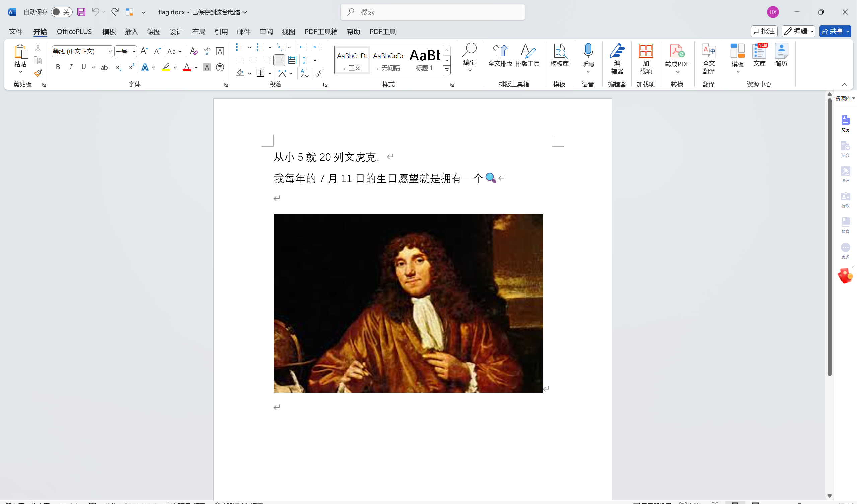Click the Copy icon in clipboard group

point(38,60)
